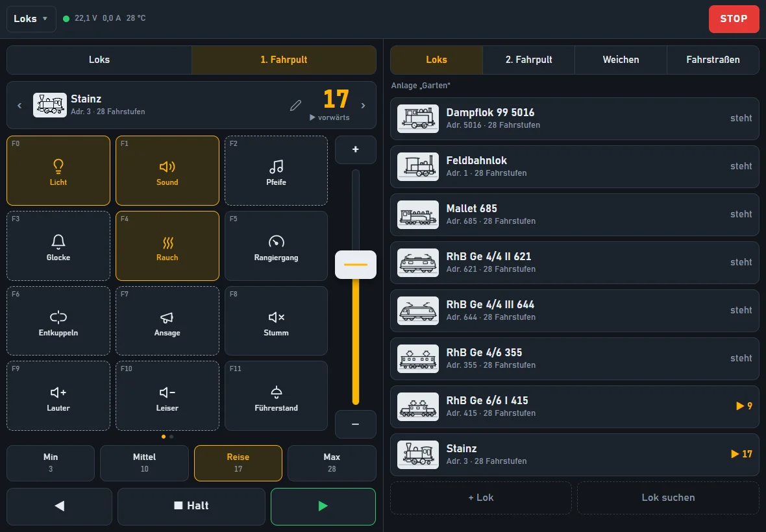This screenshot has width=766, height=532.
Task: Raise volume with F9 Lauter
Action: [58, 396]
